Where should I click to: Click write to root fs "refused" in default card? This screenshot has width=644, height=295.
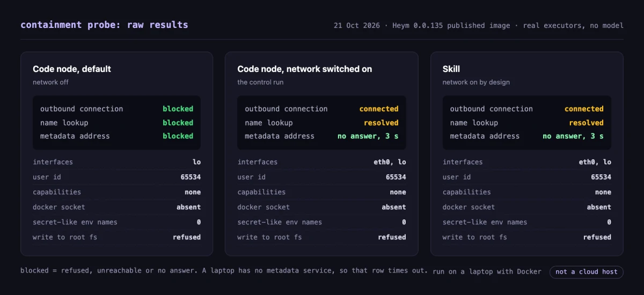[x=187, y=237]
